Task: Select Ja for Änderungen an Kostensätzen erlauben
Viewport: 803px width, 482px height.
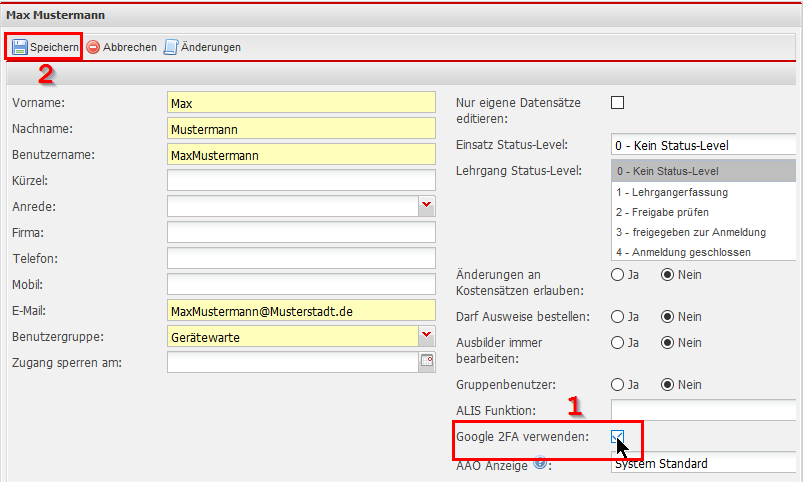Action: 617,274
